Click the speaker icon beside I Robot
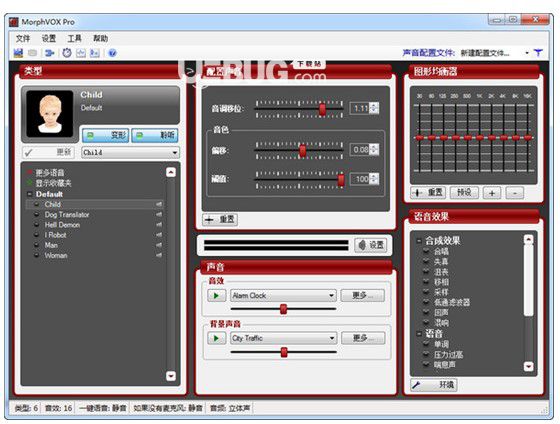The image size is (560, 424). click(159, 235)
